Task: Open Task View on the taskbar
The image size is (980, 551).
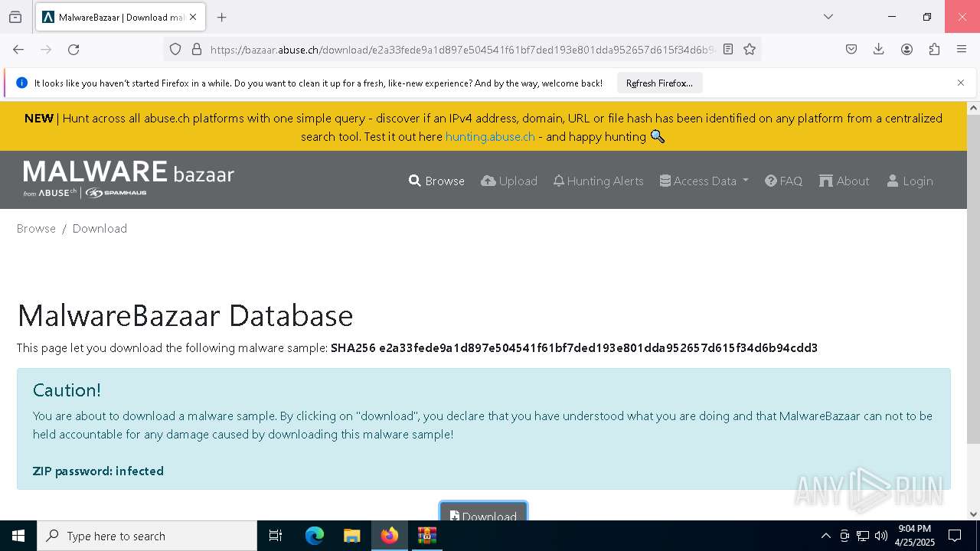Action: click(276, 536)
